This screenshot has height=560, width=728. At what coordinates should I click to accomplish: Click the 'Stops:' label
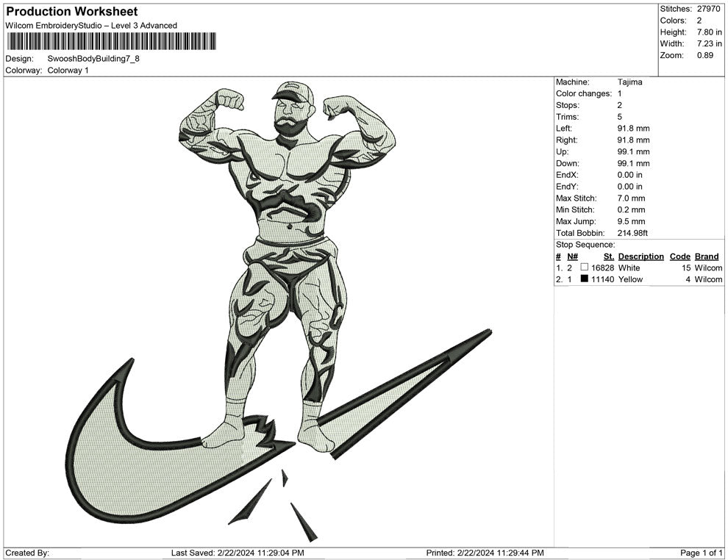568,105
